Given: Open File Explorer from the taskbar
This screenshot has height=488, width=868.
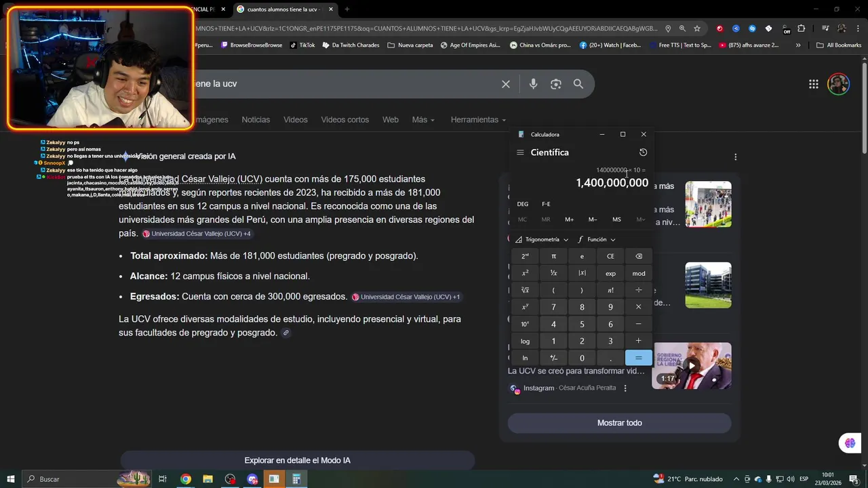Looking at the screenshot, I should pyautogui.click(x=208, y=479).
